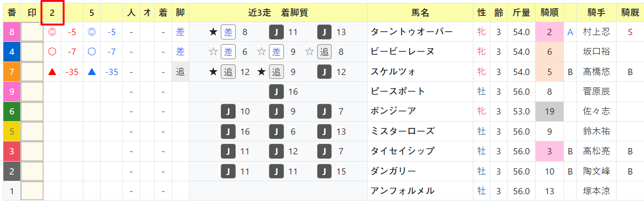The width and height of the screenshot is (644, 201).
Task: Click the orange number 7 post cell
Action: [x=12, y=72]
